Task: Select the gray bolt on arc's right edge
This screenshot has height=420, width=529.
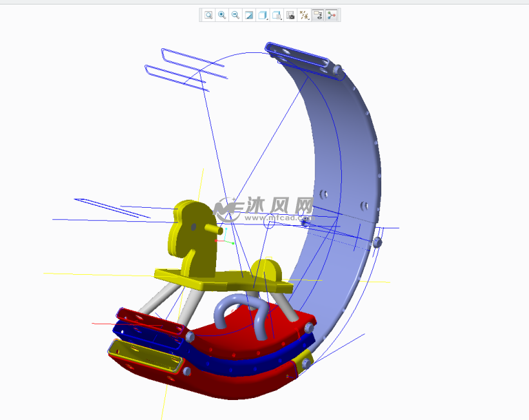Action: (377, 243)
